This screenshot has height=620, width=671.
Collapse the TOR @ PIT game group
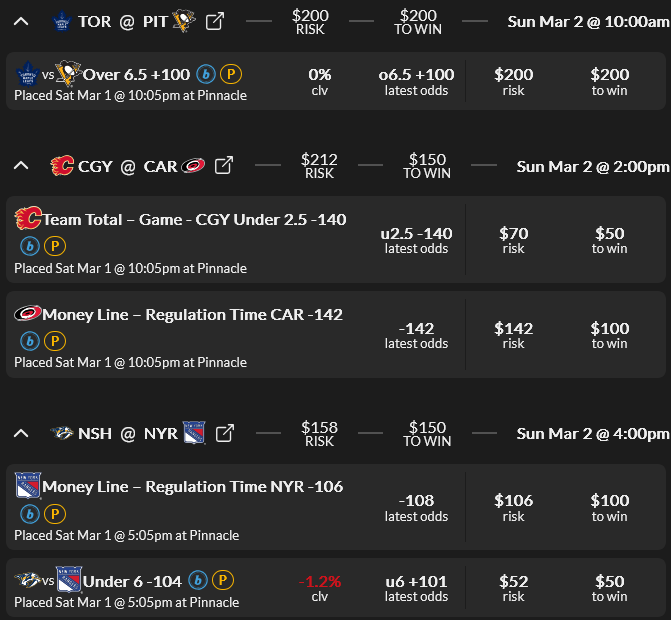tap(21, 20)
